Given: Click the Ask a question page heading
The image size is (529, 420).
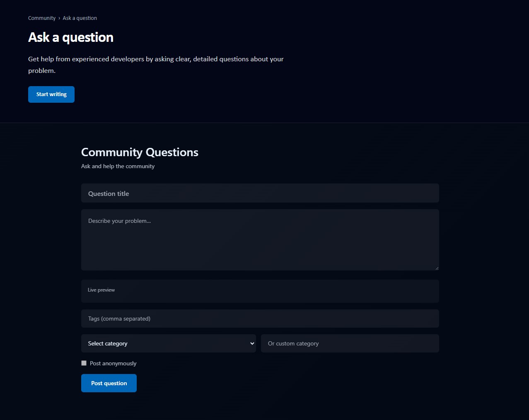Looking at the screenshot, I should [70, 37].
